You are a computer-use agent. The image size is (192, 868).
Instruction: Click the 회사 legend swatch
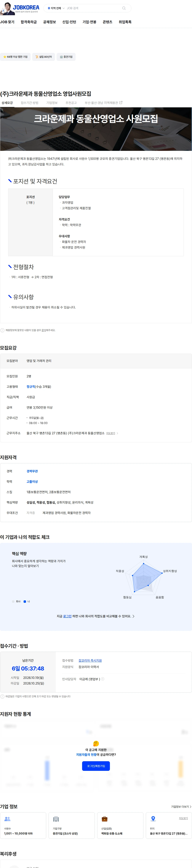13,601
